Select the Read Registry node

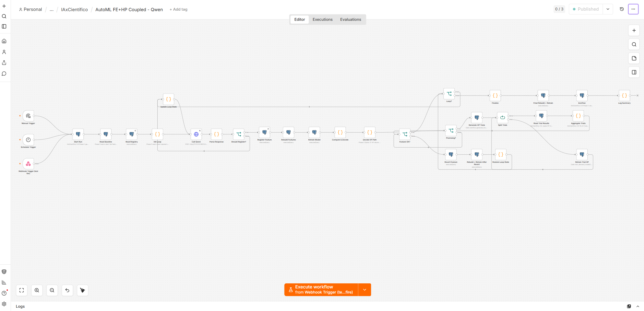point(132,134)
